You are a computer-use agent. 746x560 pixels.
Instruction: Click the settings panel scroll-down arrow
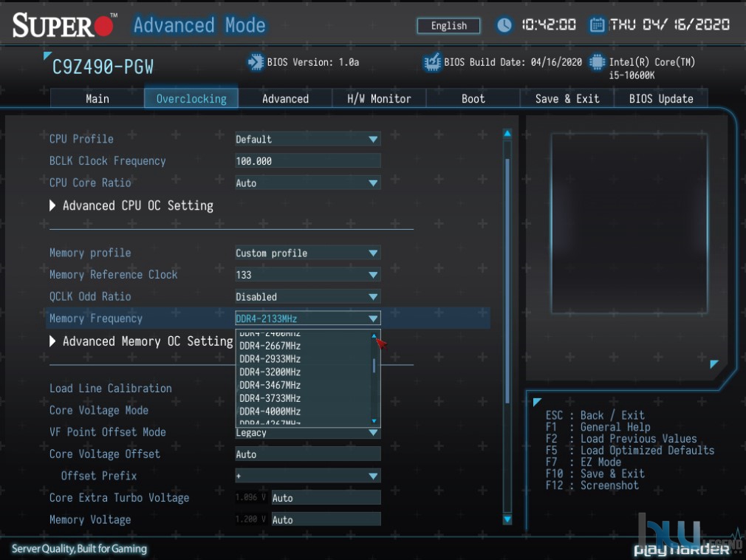click(x=507, y=519)
